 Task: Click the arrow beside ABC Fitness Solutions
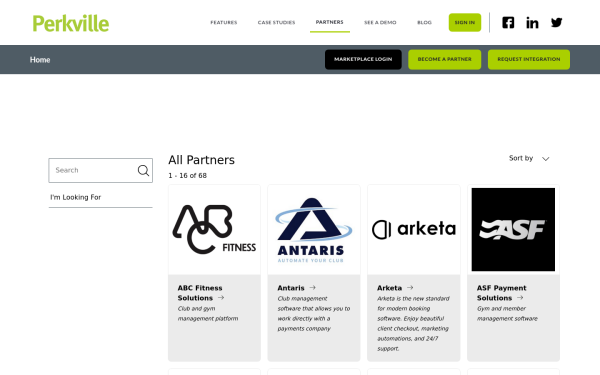pos(221,297)
